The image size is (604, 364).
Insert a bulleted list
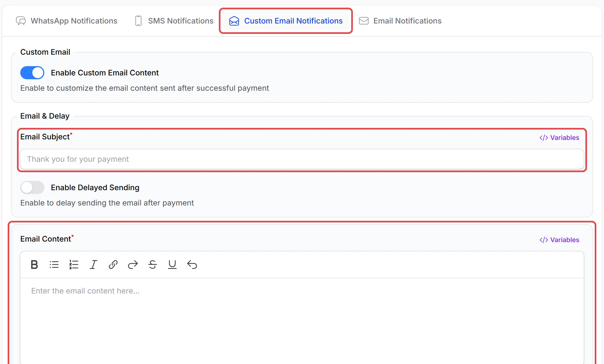tap(54, 265)
